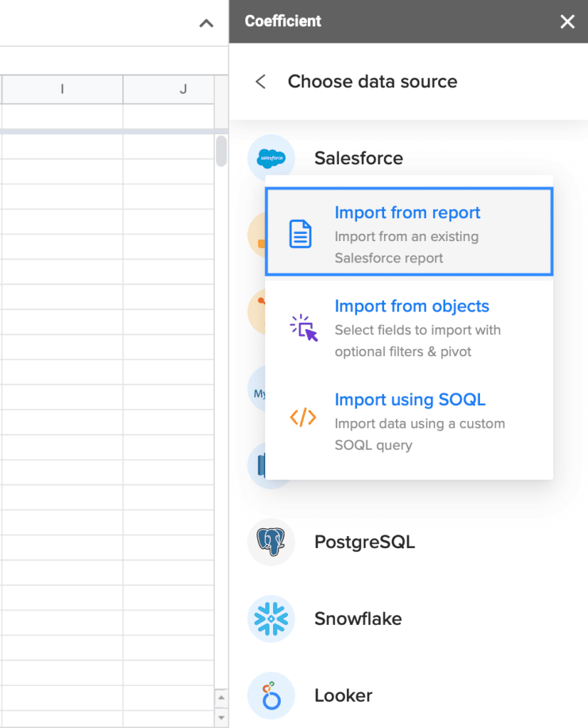Screen dimensions: 588x728
Task: Click the Looker logo icon
Action: (x=271, y=695)
